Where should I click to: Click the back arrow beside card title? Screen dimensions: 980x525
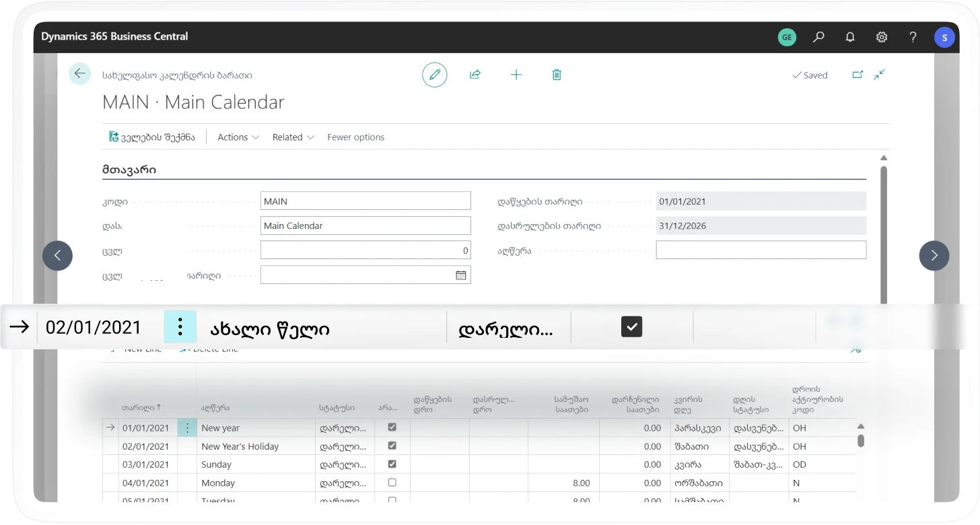80,74
